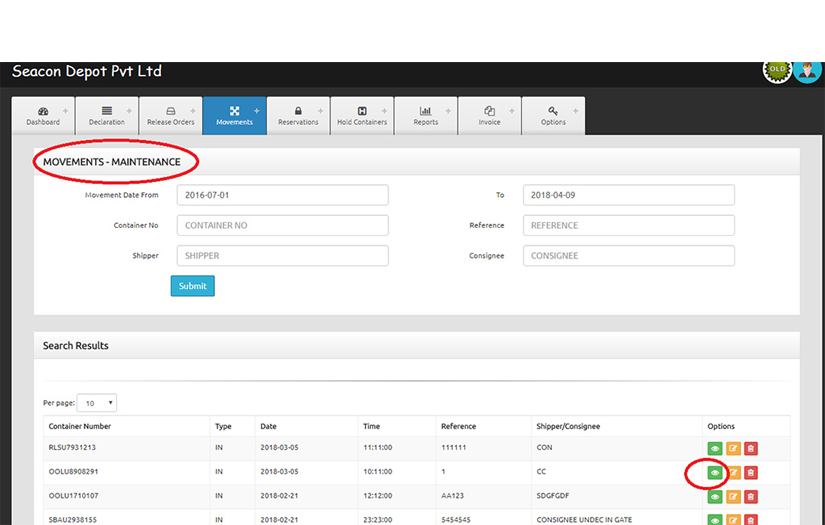
Task: Expand the plus on Reservations tab
Action: click(320, 111)
